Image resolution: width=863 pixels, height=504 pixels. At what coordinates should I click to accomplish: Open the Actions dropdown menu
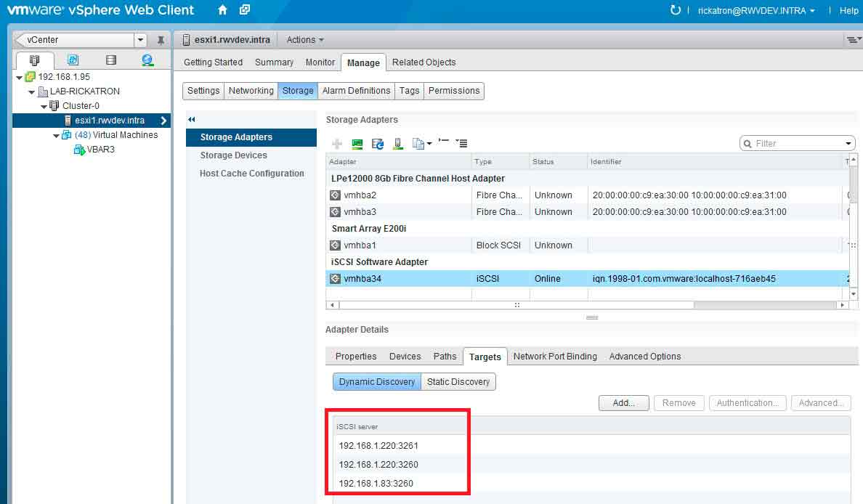point(305,40)
